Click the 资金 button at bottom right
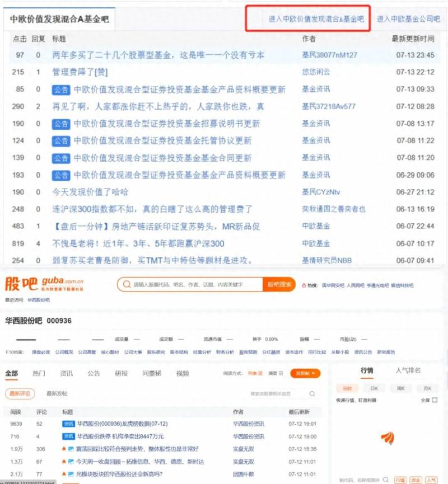Screen dimensions: 448x484 point(416,480)
